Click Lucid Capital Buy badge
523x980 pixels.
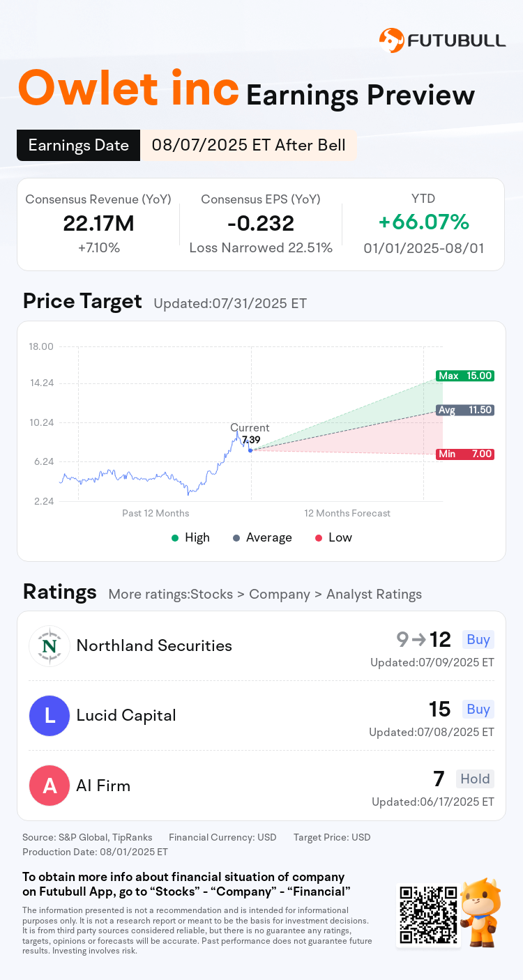pyautogui.click(x=478, y=709)
